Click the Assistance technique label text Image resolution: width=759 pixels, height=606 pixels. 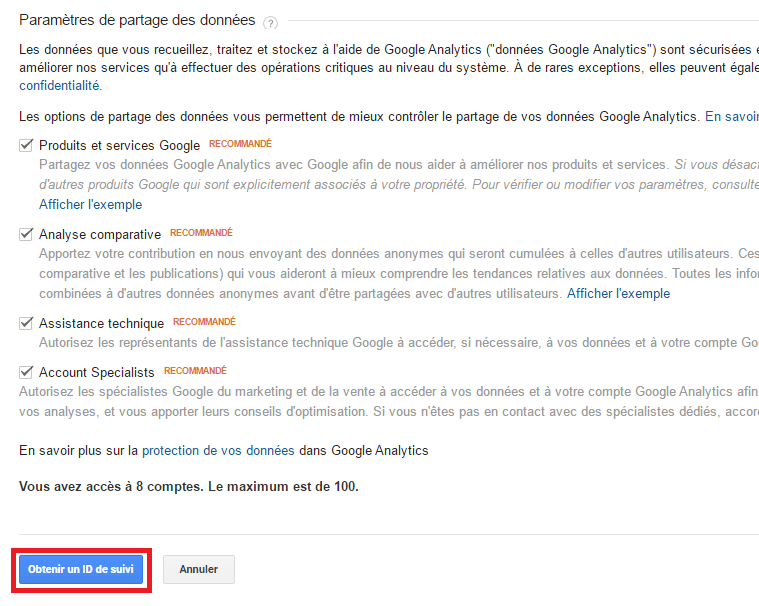[101, 323]
